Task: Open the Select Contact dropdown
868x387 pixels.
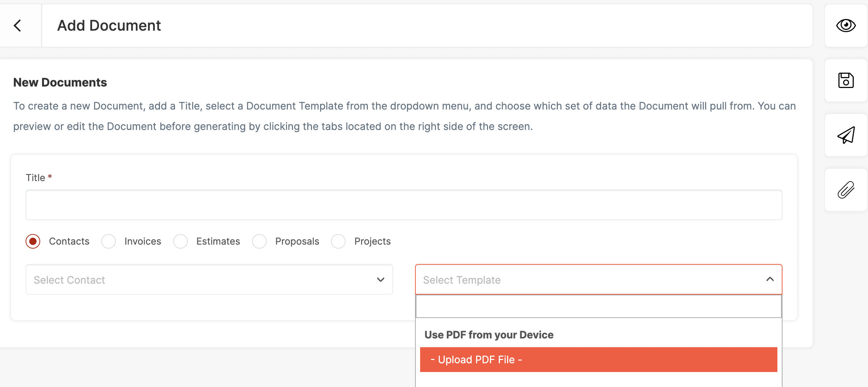Action: [x=209, y=280]
